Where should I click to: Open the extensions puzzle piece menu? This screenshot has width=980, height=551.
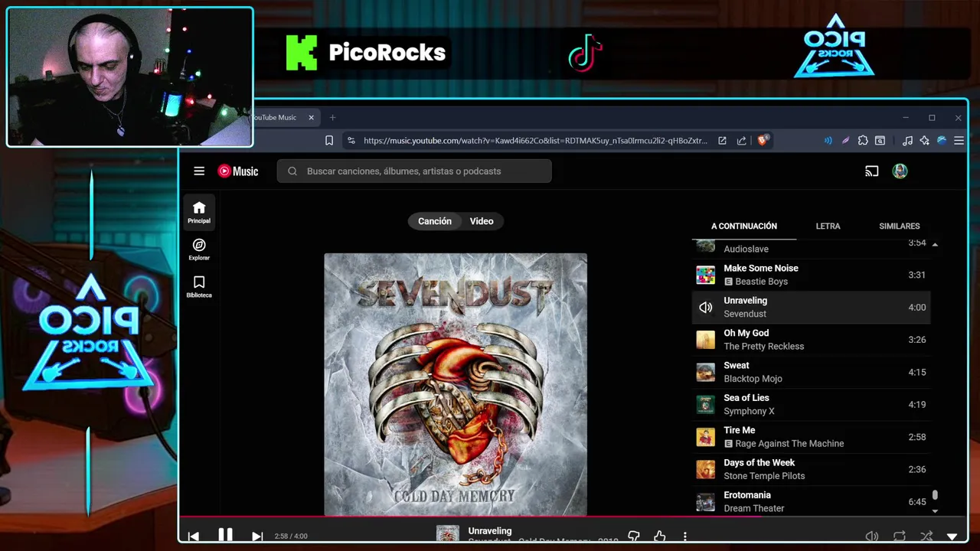[863, 141]
